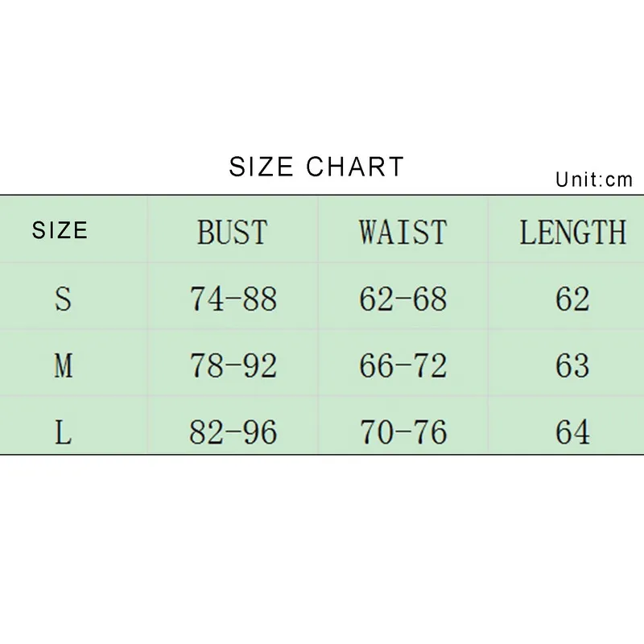The width and height of the screenshot is (644, 644).
Task: Click the M size row label
Action: tap(64, 365)
